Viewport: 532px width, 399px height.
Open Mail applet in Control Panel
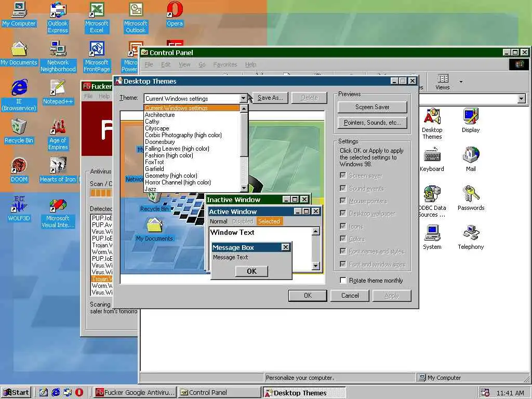coord(471,159)
